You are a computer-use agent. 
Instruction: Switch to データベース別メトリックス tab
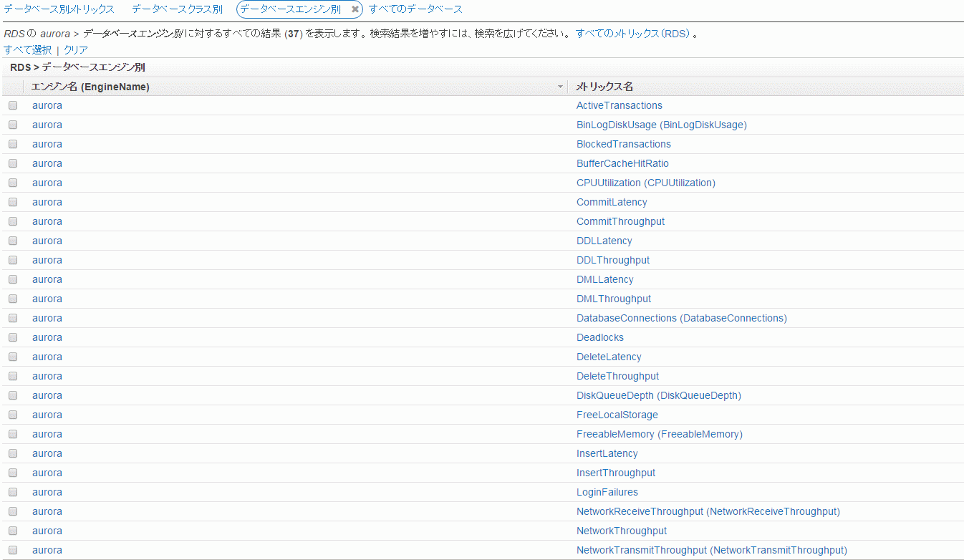(x=59, y=9)
